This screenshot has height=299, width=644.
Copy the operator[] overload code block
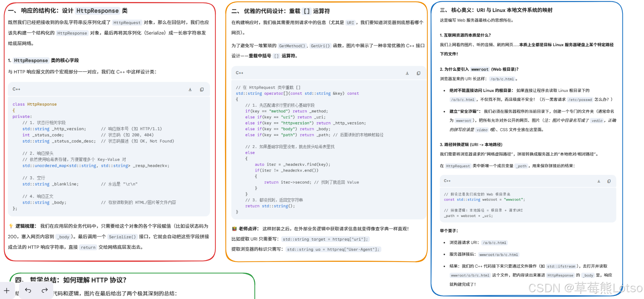click(x=419, y=73)
